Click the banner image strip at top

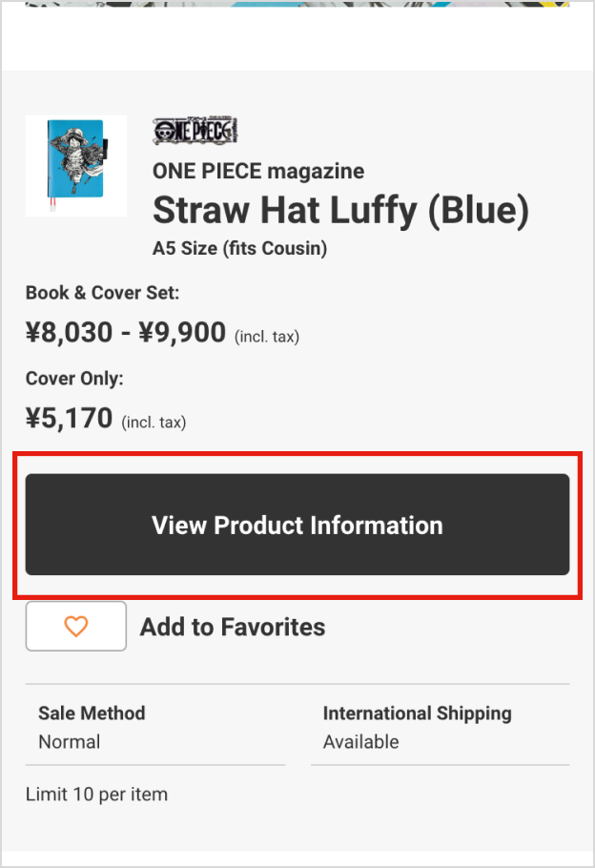297,4
